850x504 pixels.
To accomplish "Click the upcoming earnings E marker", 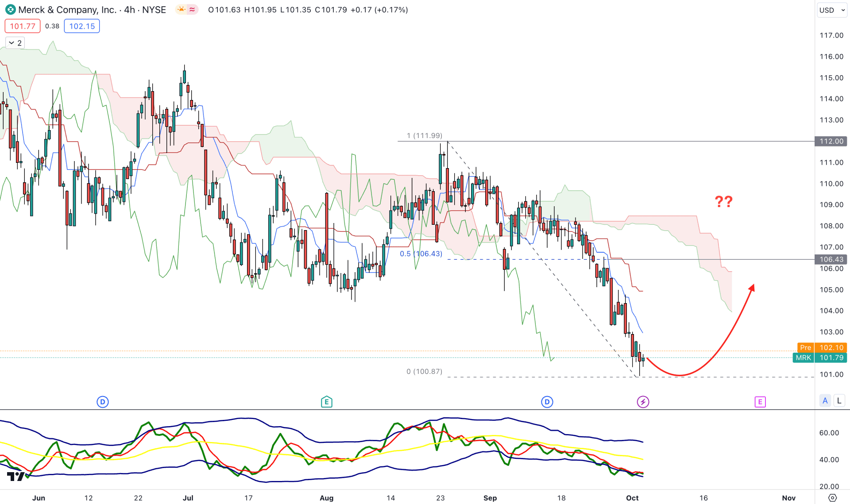I will [x=760, y=402].
